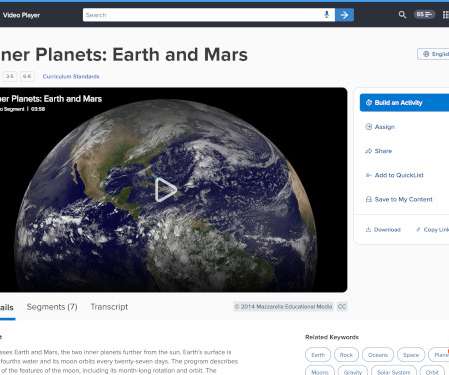Select the Oceans related keyword tag
This screenshot has height=375, width=449.
tap(378, 355)
